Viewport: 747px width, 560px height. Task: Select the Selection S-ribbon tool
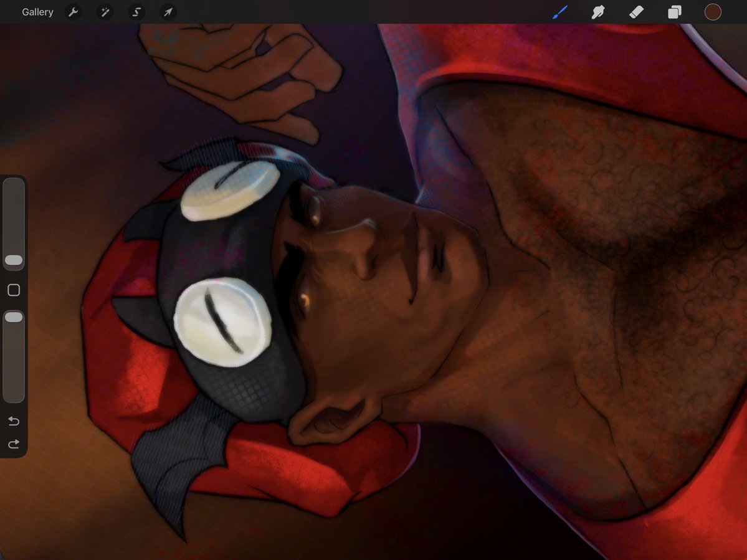[x=136, y=12]
